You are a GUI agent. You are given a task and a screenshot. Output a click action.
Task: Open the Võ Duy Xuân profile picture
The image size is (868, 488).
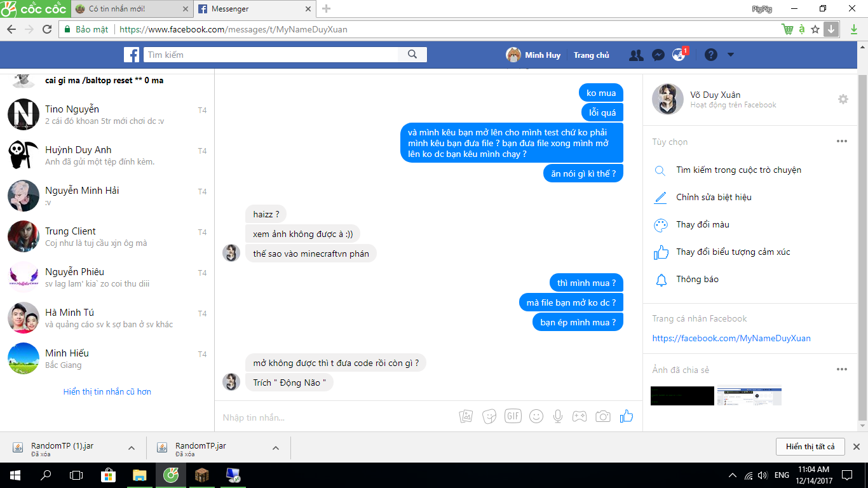point(667,99)
